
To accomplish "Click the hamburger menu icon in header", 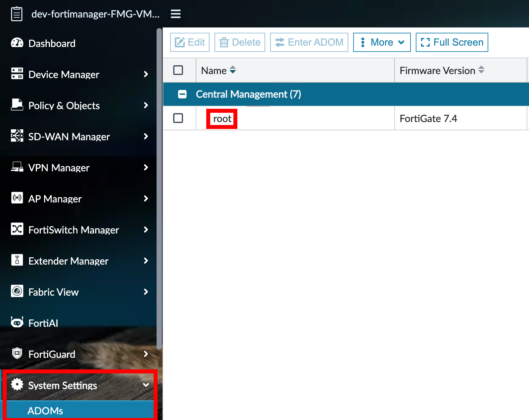I will (175, 14).
